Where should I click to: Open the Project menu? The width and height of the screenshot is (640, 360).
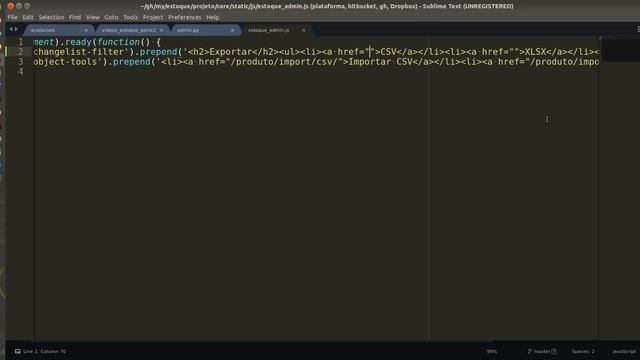[x=153, y=17]
